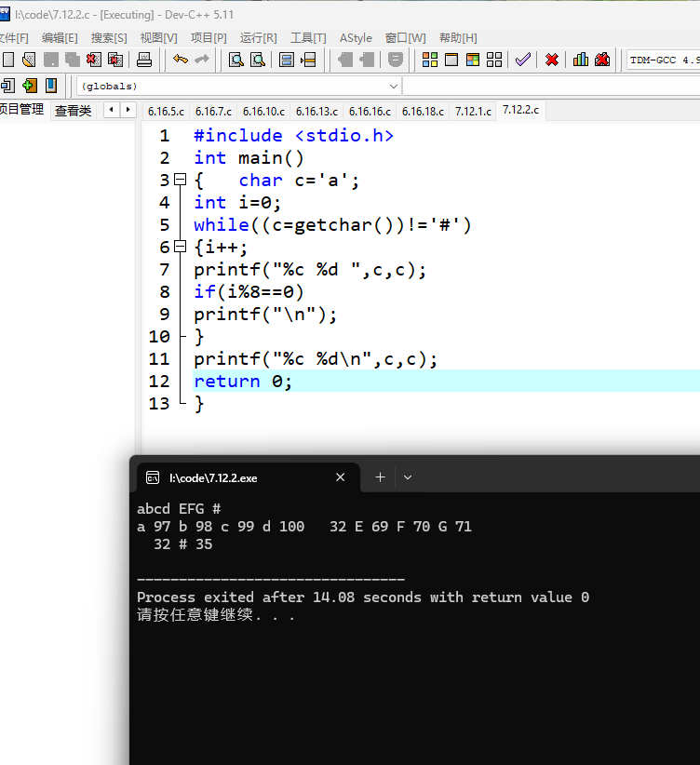Open the 运行[R] menu
The height and width of the screenshot is (765, 700).
258,38
